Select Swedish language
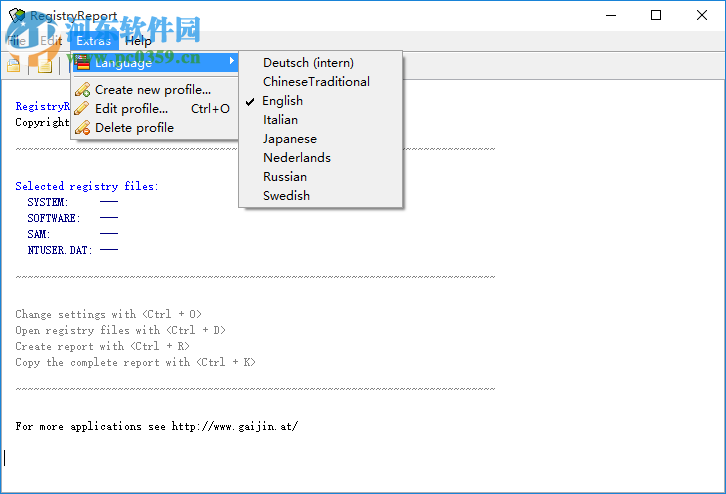 320,195
